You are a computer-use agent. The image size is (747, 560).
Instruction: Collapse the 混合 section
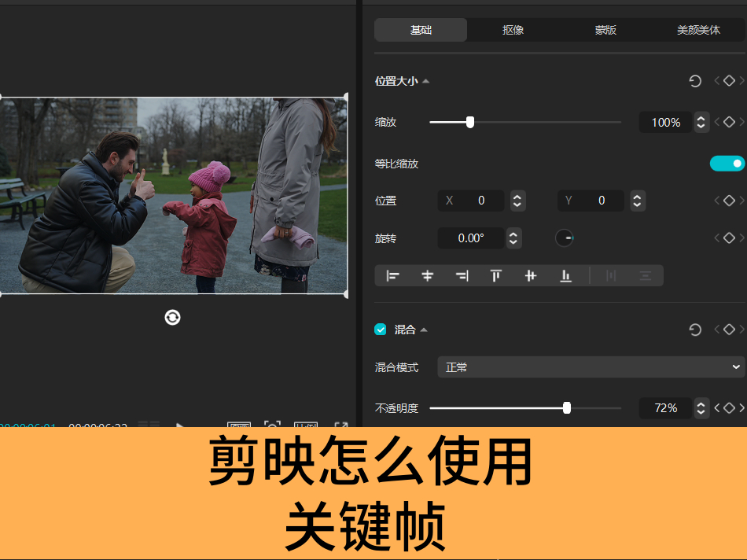pos(424,330)
